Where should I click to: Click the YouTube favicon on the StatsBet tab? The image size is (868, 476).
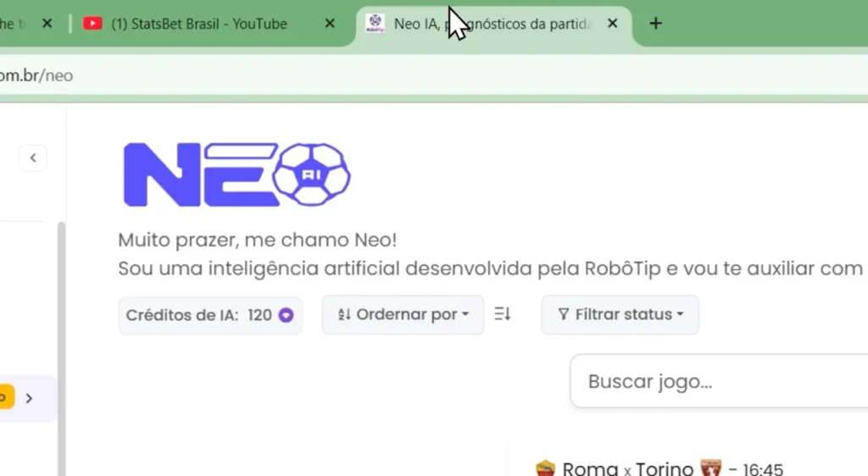pos(92,24)
